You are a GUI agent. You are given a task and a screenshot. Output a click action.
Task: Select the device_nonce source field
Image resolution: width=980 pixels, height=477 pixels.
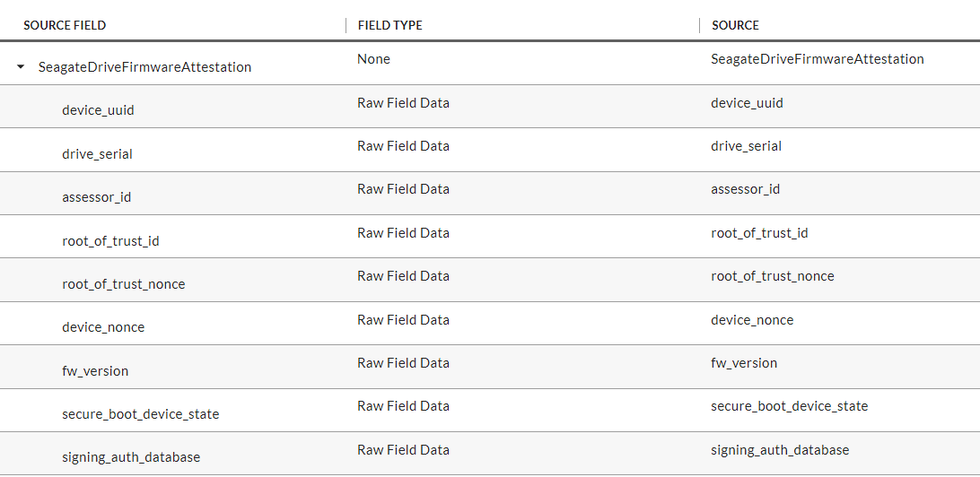coord(103,327)
